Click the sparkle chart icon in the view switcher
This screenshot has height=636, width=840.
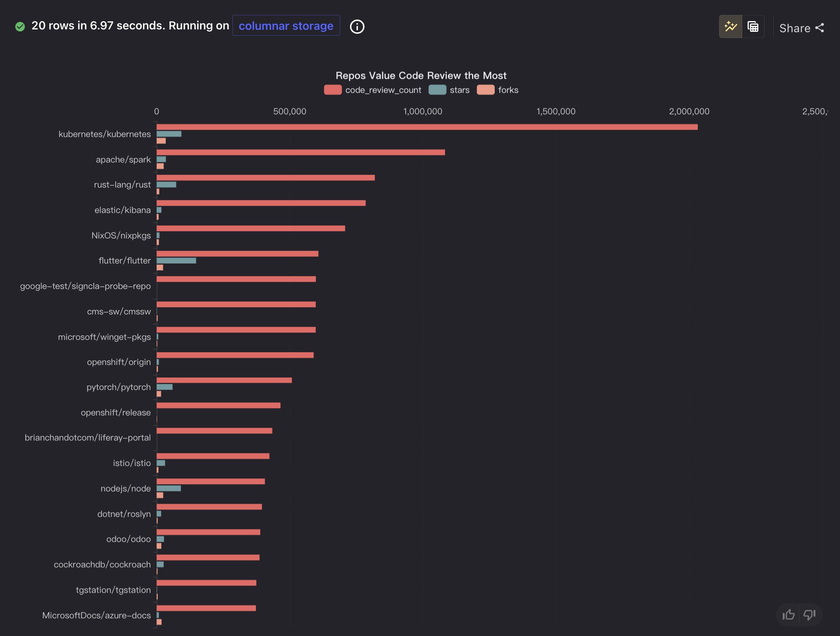(730, 27)
